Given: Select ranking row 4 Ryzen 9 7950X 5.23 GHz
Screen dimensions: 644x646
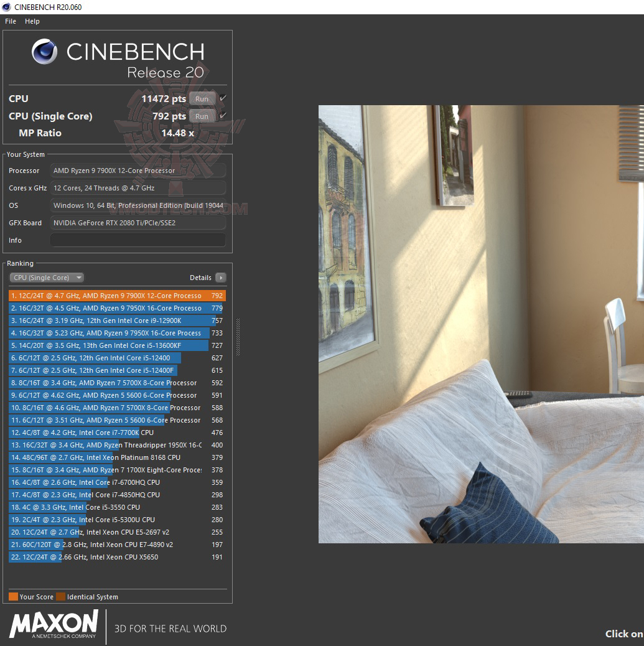Looking at the screenshot, I should (117, 333).
